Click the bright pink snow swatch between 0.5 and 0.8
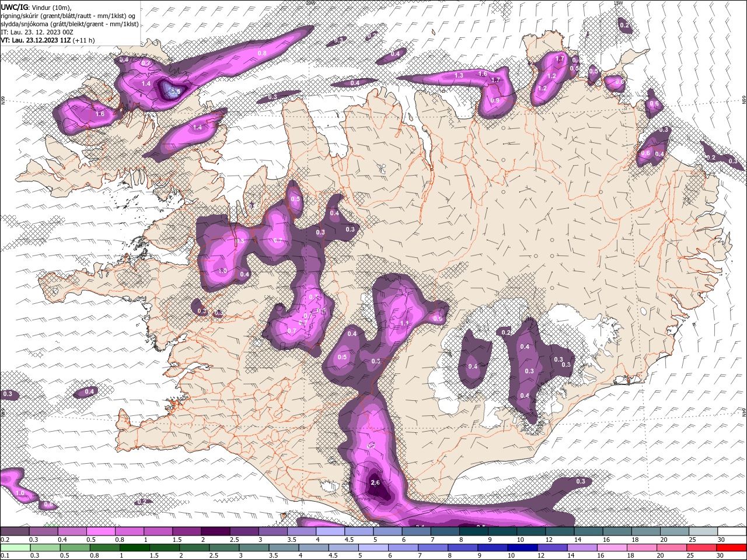This screenshot has width=747, height=560. tap(100, 531)
